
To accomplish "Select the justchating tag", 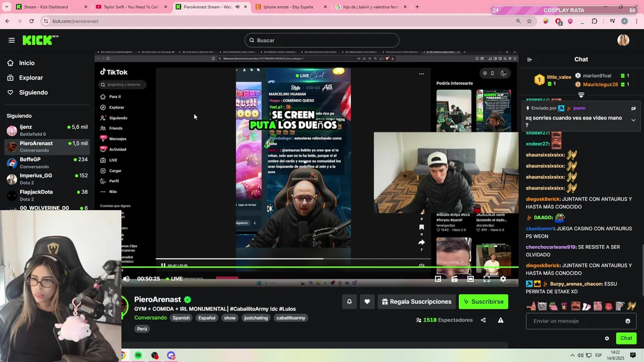I will pos(256,318).
